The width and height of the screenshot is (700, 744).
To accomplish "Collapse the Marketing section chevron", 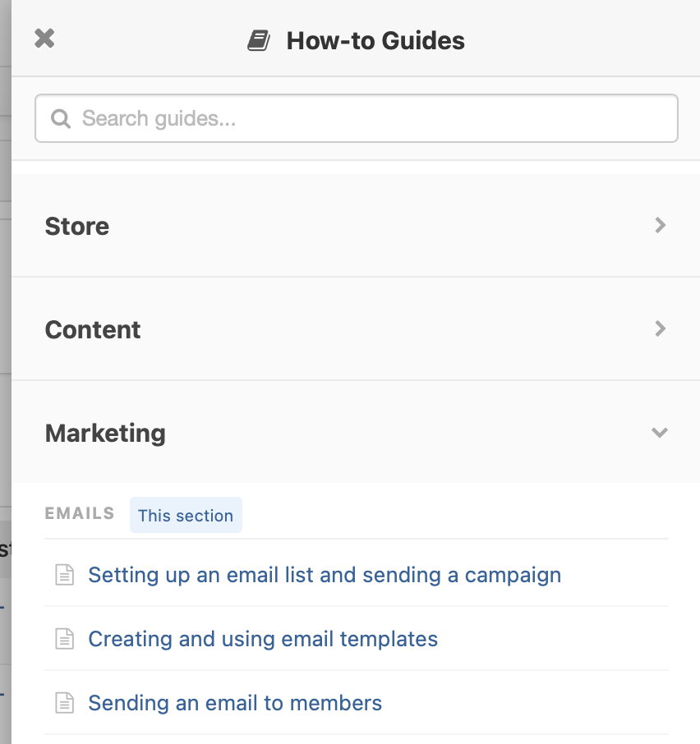I will tap(660, 433).
